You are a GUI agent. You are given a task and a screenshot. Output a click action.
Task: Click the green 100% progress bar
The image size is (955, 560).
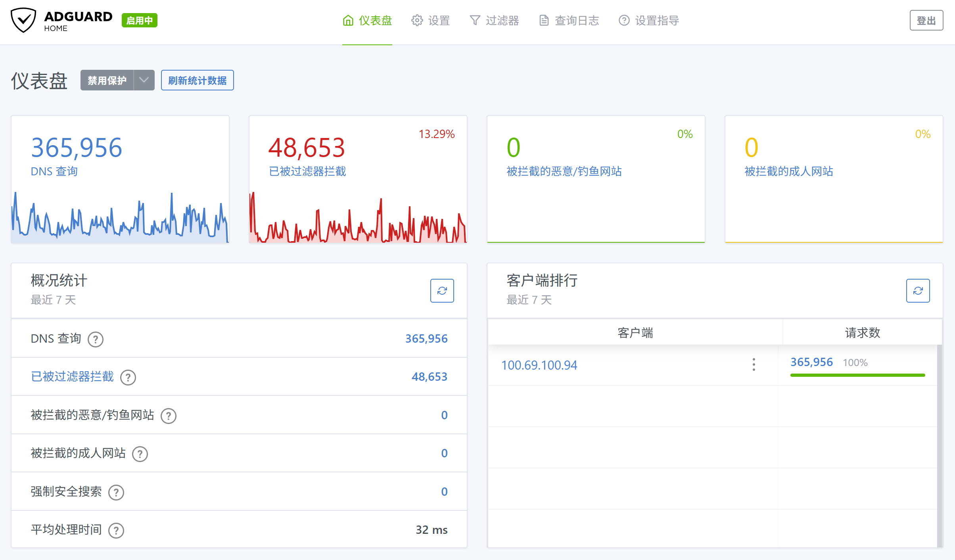click(x=857, y=375)
